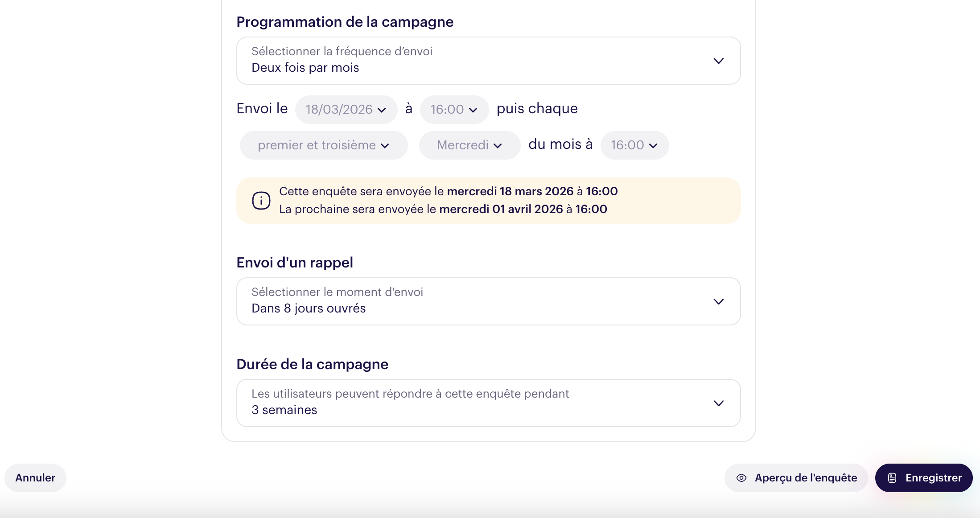Expand the campaign duration dropdown '3 semaines'
This screenshot has height=518, width=980.
[488, 403]
